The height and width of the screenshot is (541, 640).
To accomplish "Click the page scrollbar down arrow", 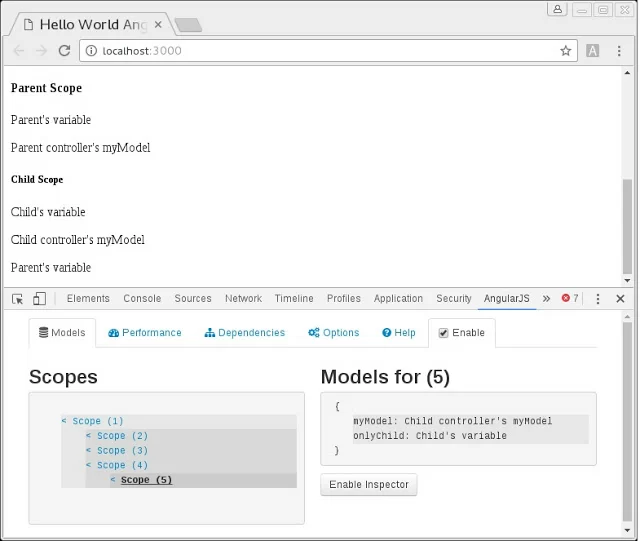I will point(627,281).
